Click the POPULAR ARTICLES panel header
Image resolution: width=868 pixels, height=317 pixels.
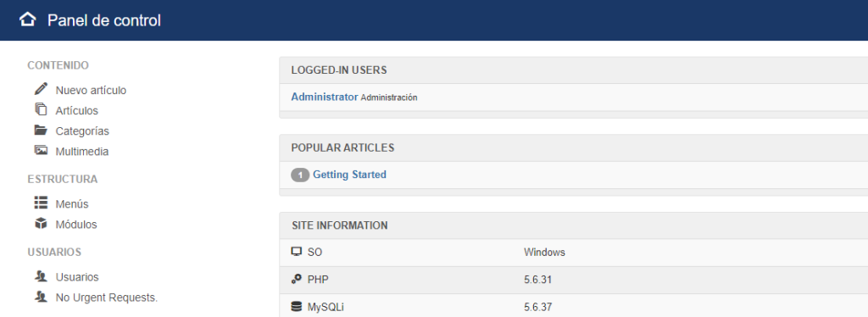[573, 147]
